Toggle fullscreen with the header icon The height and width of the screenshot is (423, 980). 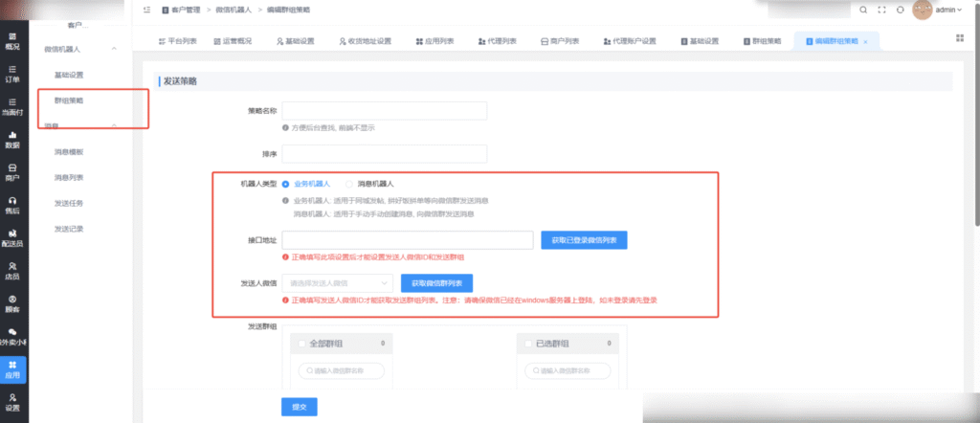point(881,10)
